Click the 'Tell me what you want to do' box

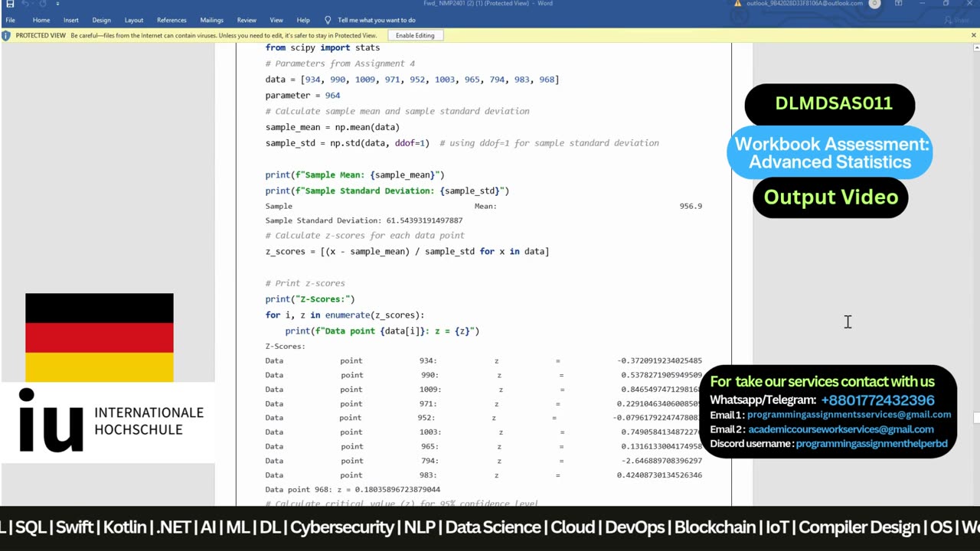click(377, 20)
